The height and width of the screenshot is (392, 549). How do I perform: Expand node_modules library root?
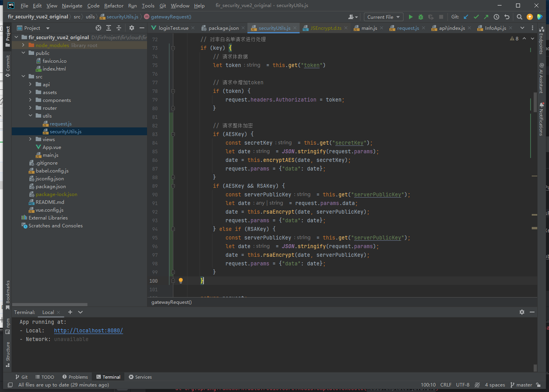pos(23,45)
